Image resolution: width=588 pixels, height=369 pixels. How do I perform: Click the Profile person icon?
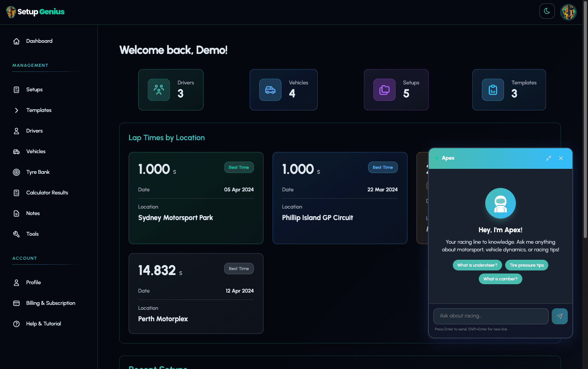16,283
